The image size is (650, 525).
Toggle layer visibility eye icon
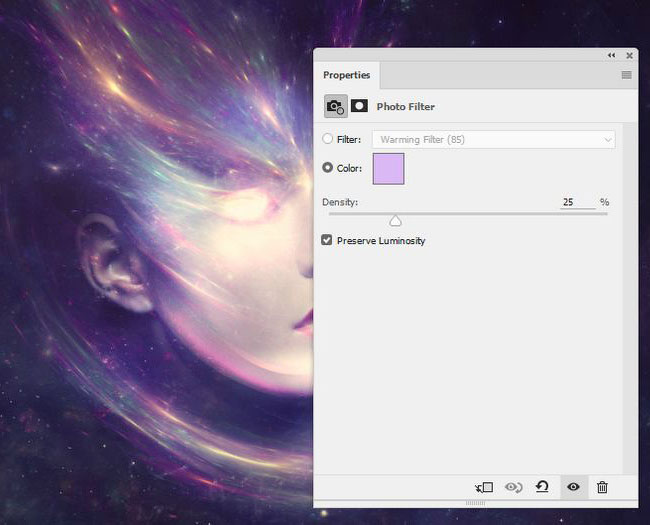(573, 487)
